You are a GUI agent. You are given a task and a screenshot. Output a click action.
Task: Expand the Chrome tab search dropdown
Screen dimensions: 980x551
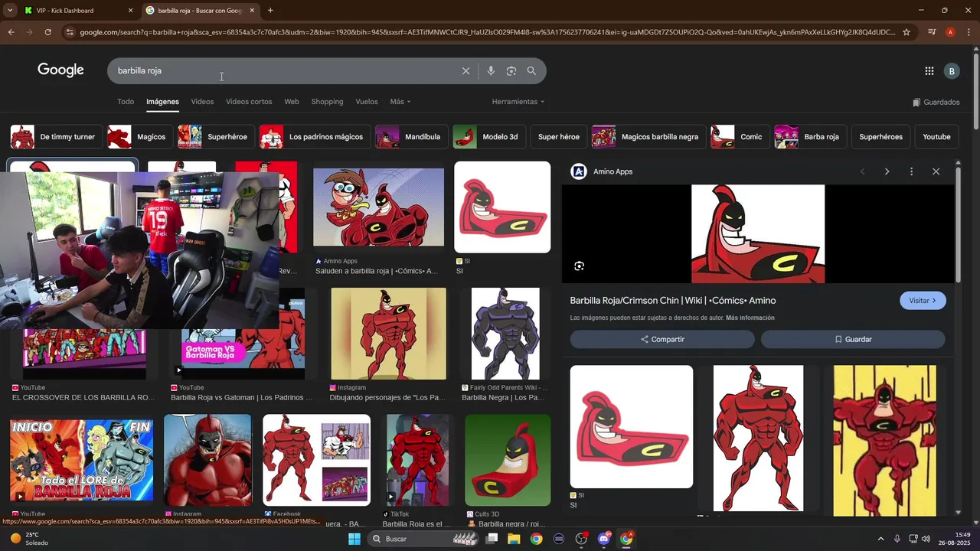(x=10, y=11)
